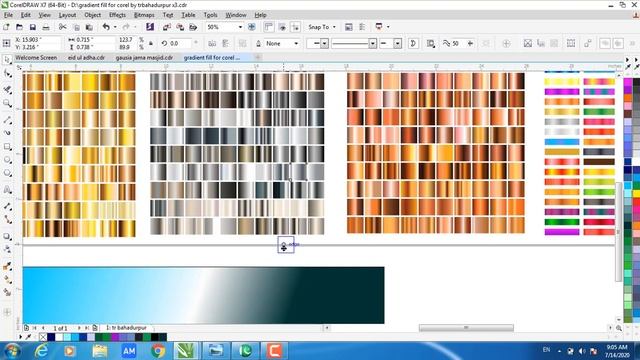Viewport: 640px width, 360px height.
Task: Select the Freehand tool
Action: (7, 120)
